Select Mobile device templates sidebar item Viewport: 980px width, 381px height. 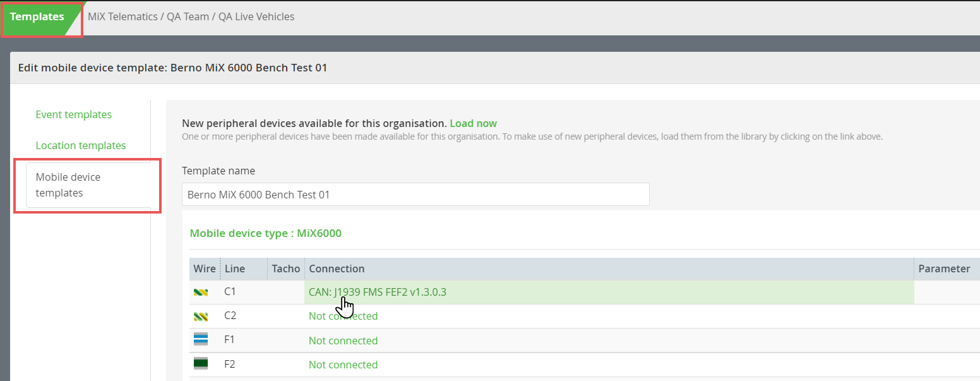(88, 185)
